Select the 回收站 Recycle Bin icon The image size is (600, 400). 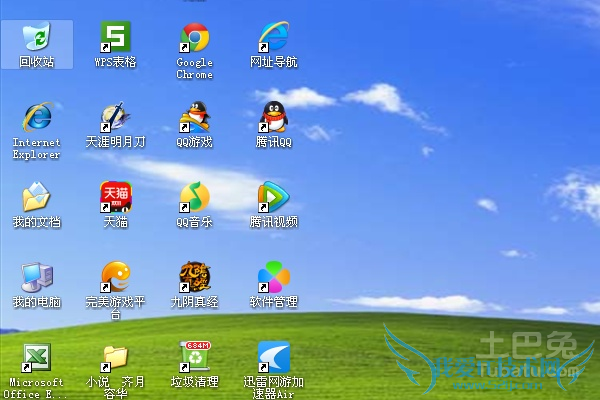click(37, 38)
